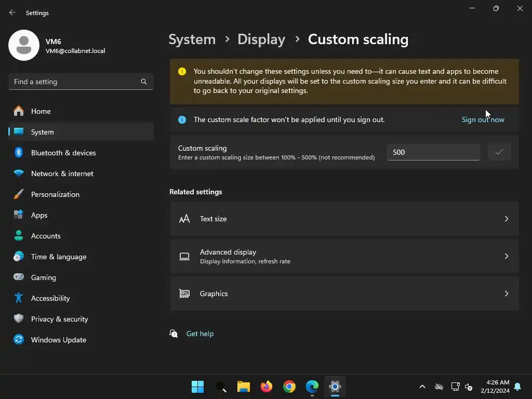The width and height of the screenshot is (532, 399).
Task: Select Personalization in the sidebar
Action: (55, 194)
